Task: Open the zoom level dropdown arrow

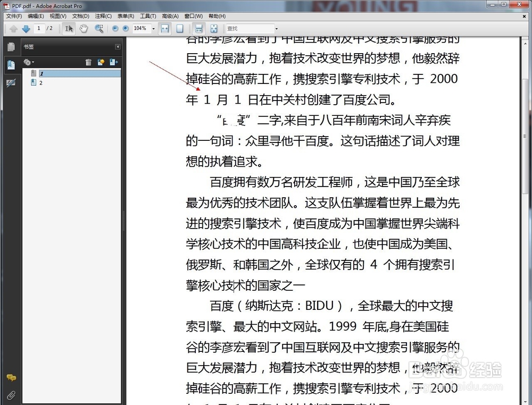Action: (153, 29)
